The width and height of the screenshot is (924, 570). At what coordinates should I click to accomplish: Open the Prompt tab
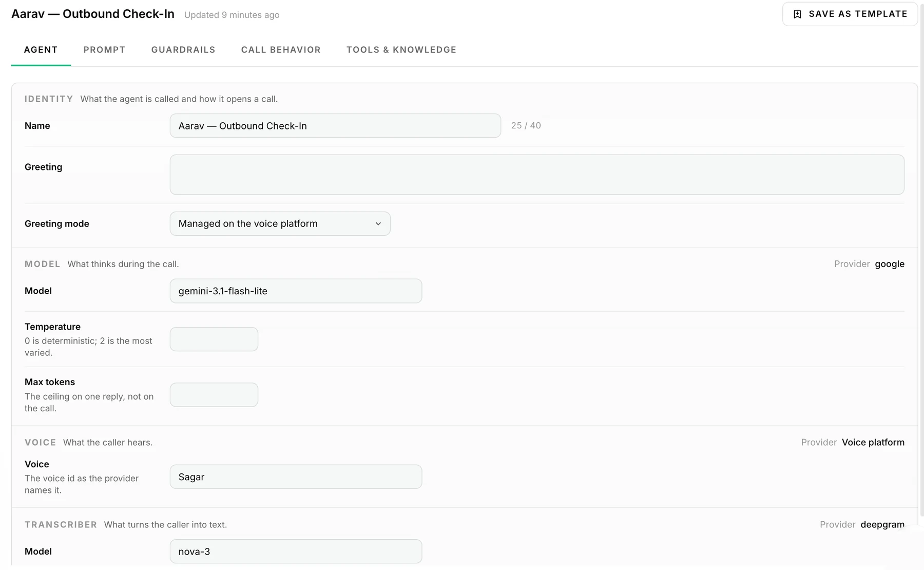pyautogui.click(x=104, y=50)
